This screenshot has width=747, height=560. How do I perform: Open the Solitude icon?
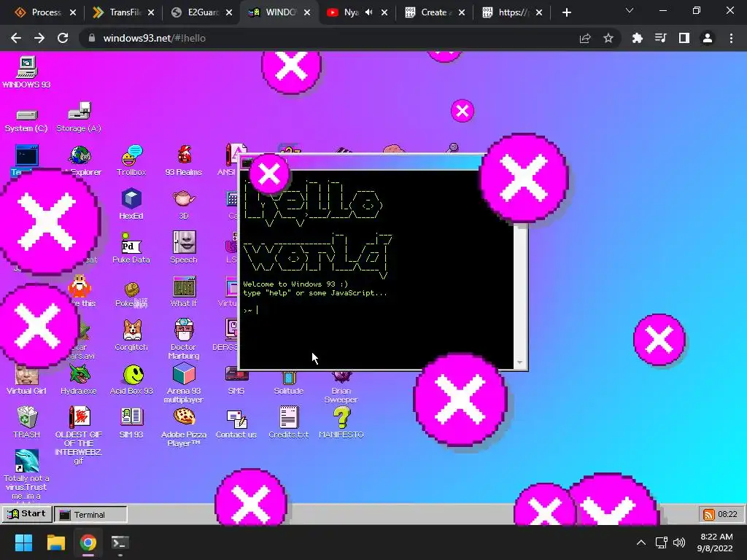click(289, 384)
